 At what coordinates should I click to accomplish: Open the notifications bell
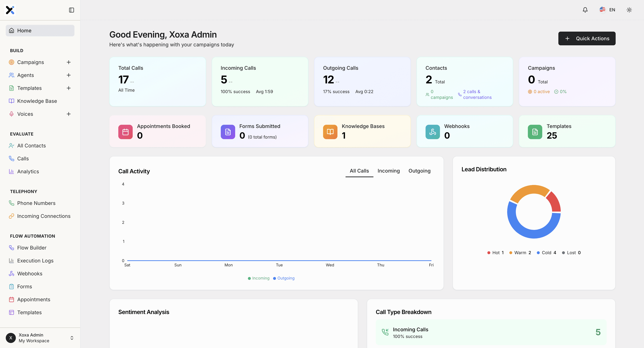coord(585,10)
